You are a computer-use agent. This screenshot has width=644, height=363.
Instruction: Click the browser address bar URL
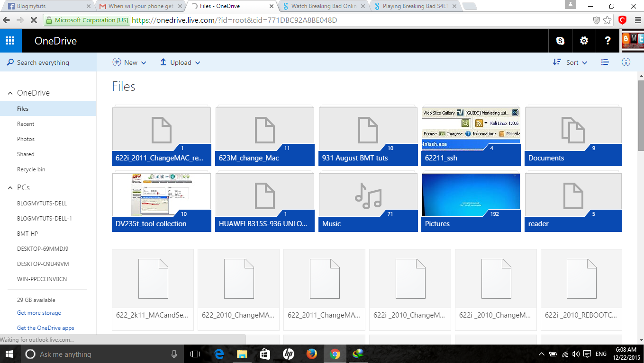click(235, 20)
